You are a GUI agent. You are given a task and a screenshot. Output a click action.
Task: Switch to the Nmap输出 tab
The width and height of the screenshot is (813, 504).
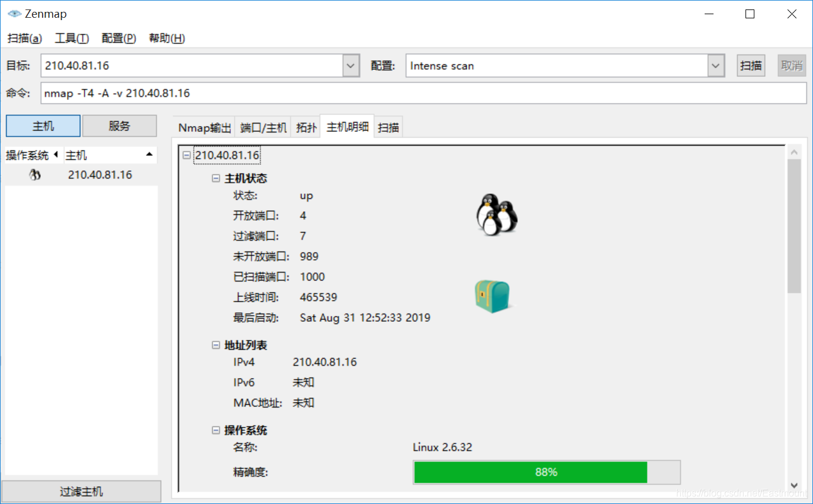[x=205, y=128]
